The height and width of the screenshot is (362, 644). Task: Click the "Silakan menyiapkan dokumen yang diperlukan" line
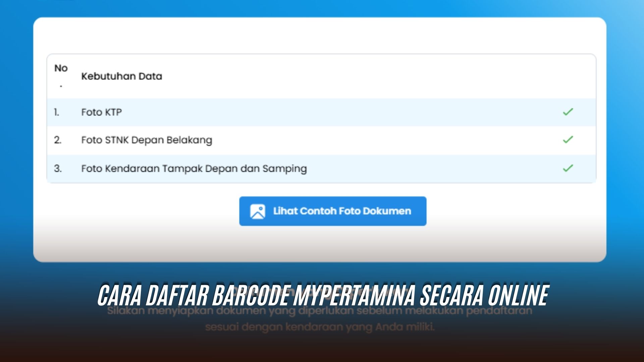pos(320,311)
